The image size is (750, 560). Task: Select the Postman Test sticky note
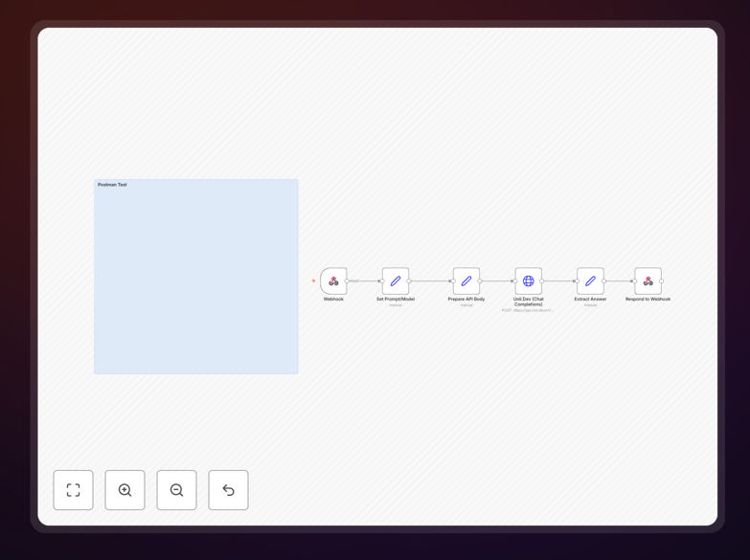(x=196, y=277)
